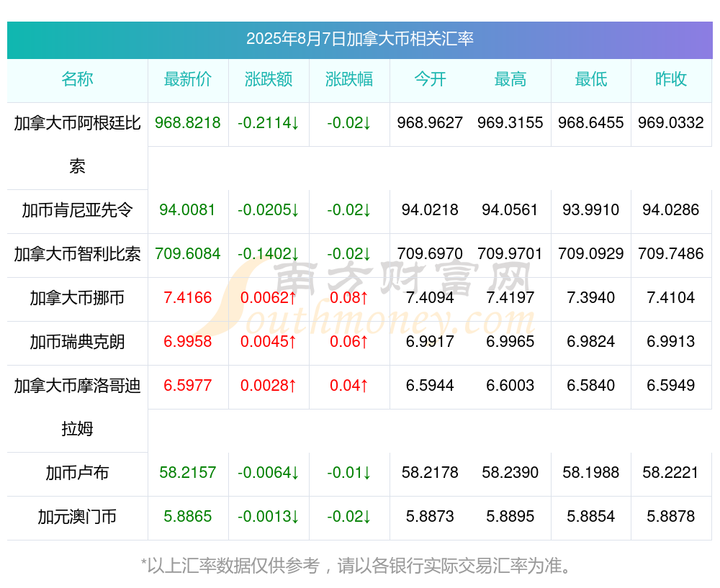Click high value 5.8895

coord(510,517)
